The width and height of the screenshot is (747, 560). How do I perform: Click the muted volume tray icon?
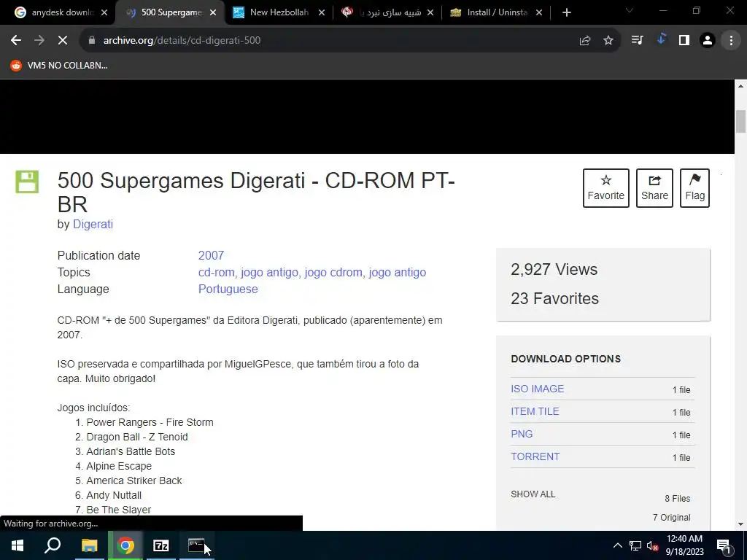pos(652,545)
